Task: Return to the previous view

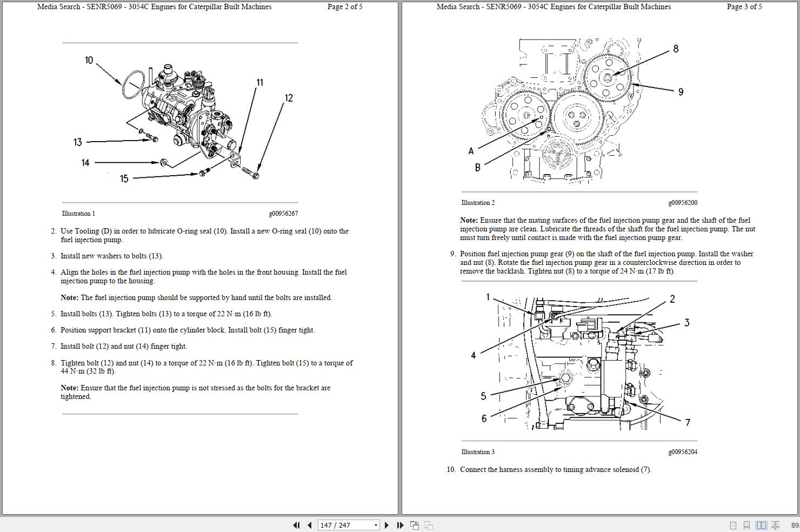Action: 414,525
